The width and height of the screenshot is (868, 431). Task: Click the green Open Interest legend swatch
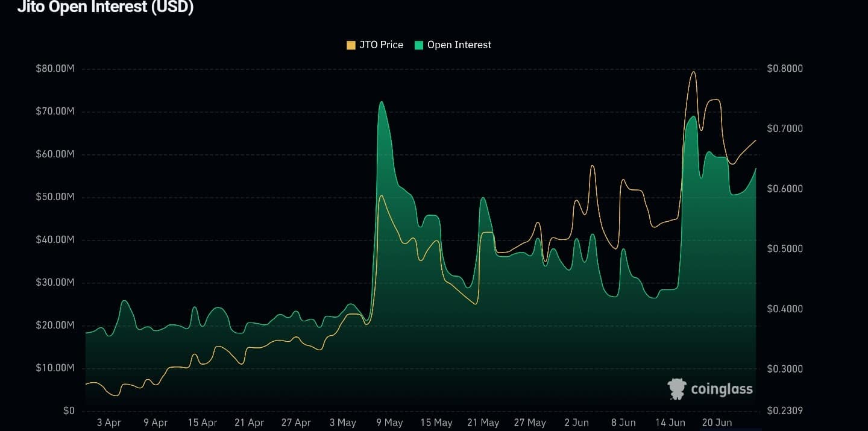418,45
